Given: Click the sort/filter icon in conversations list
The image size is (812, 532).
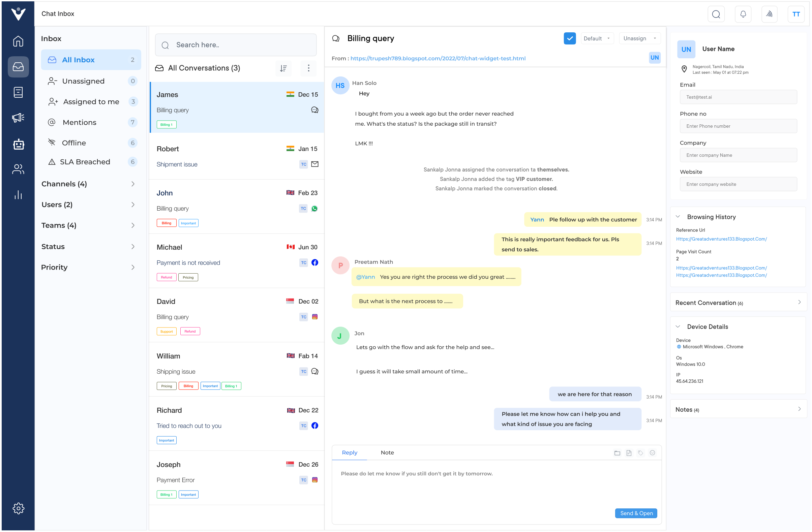Looking at the screenshot, I should (x=283, y=67).
